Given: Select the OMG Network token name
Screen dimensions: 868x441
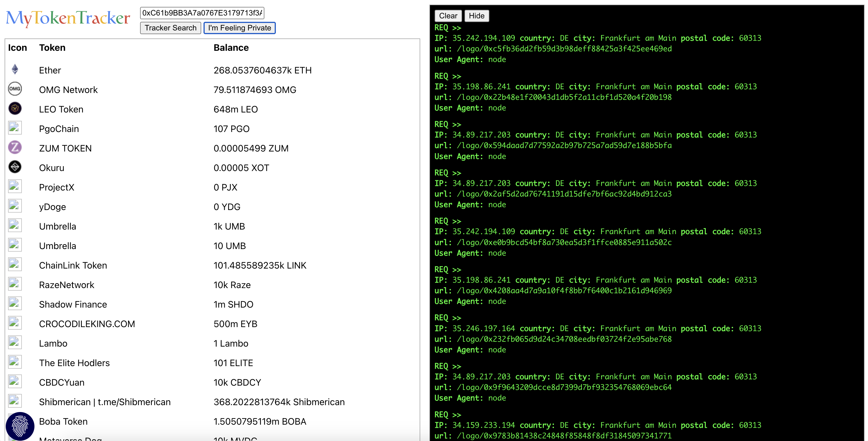Looking at the screenshot, I should [68, 90].
